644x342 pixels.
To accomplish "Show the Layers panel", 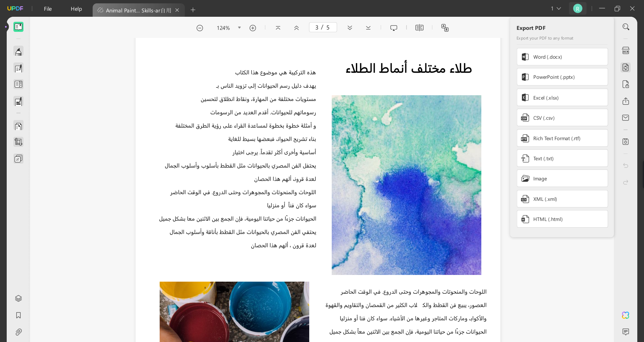I will [x=18, y=298].
